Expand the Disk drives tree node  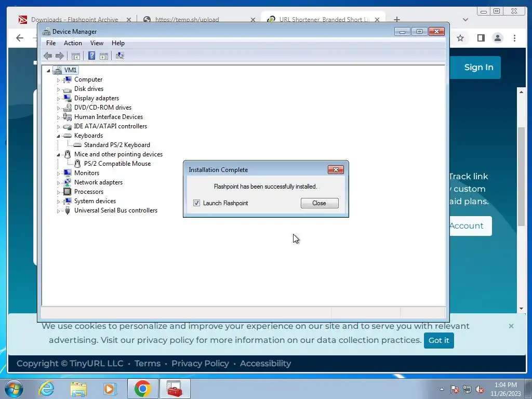click(58, 89)
